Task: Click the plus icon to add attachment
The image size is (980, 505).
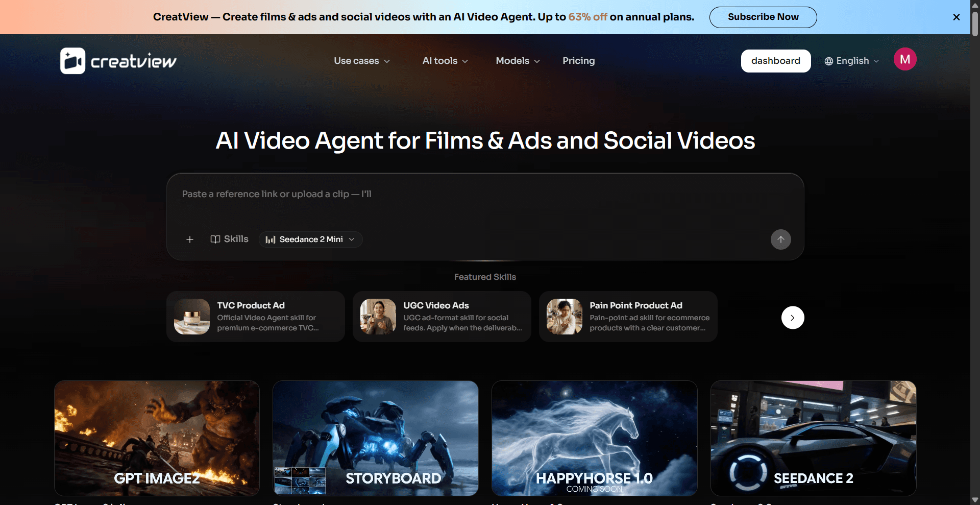Action: 190,239
